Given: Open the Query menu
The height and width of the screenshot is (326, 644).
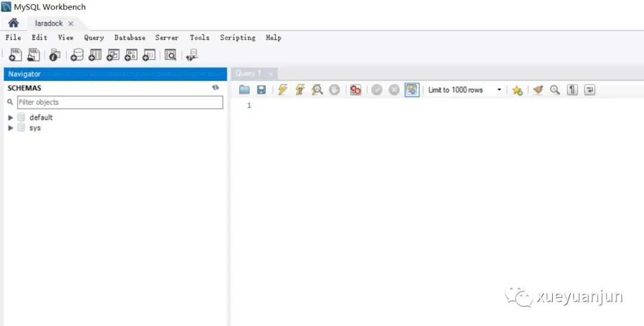Looking at the screenshot, I should (x=94, y=38).
